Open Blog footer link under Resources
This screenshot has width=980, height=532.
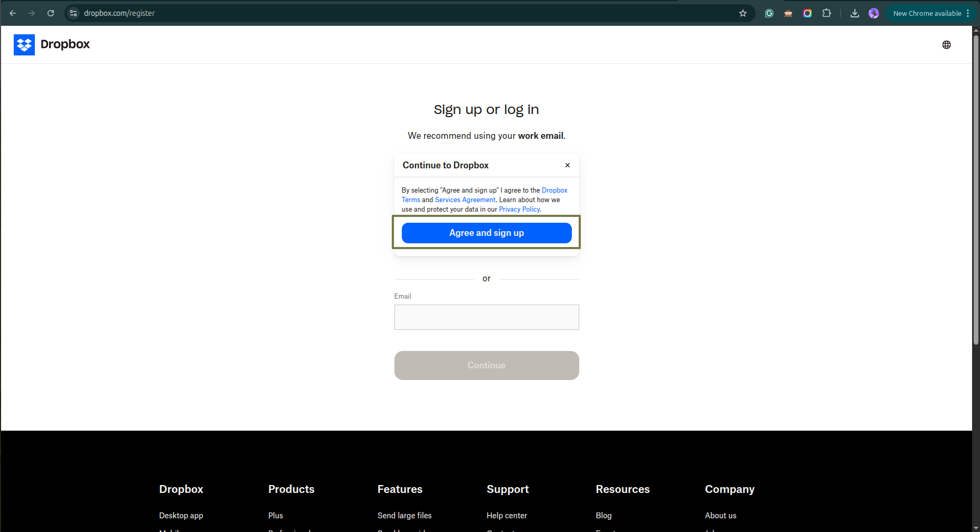click(604, 516)
